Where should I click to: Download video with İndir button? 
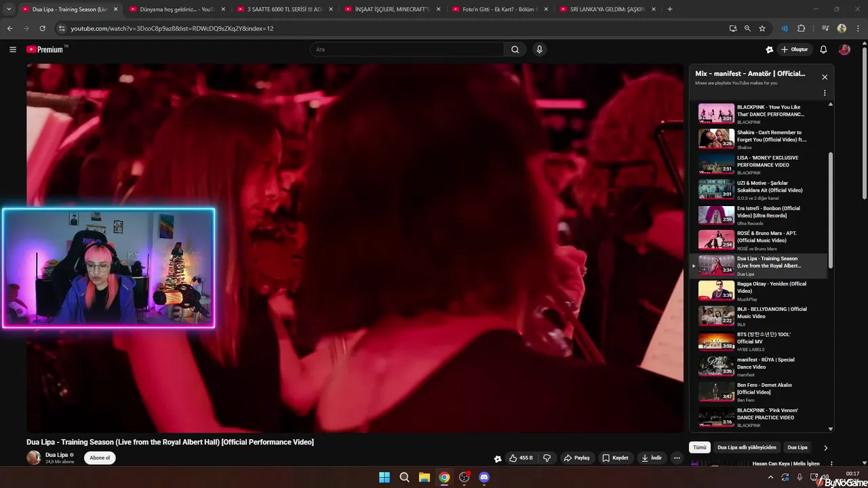coord(651,457)
